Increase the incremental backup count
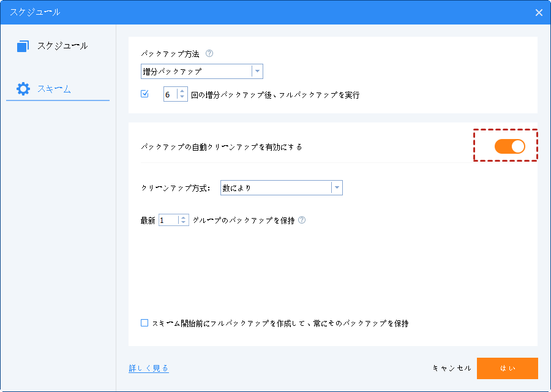Viewport: 551px width, 392px height. pyautogui.click(x=182, y=92)
